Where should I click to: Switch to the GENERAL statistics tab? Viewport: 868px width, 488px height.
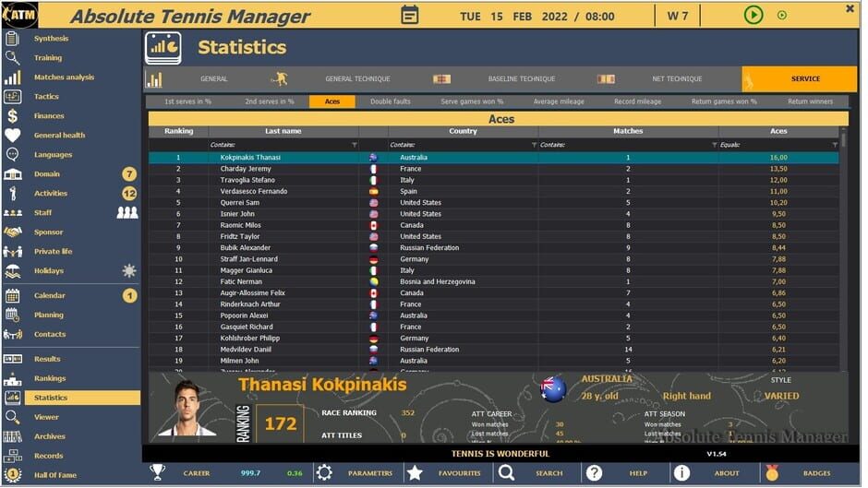215,79
